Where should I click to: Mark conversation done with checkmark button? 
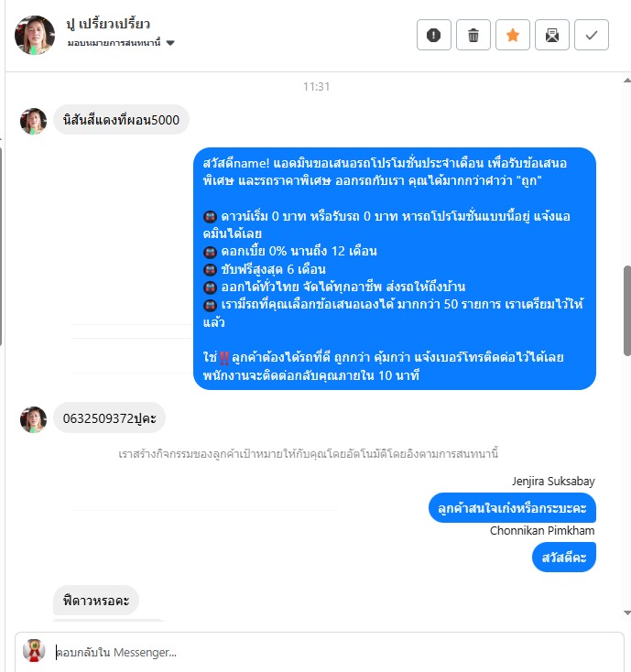point(592,35)
